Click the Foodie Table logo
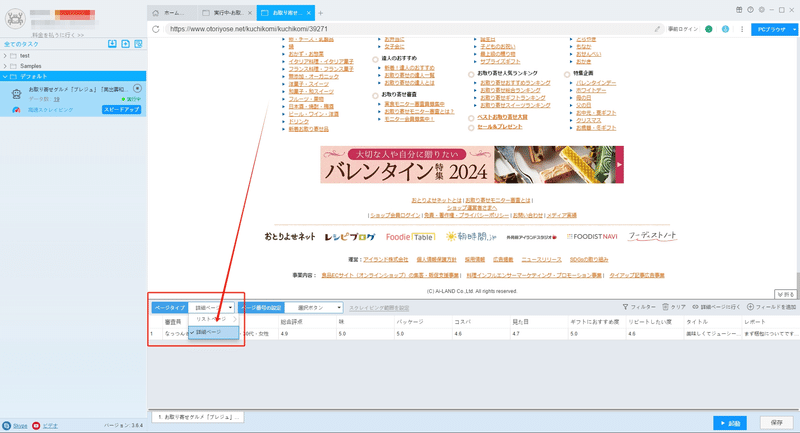Viewport: 800px width, 433px height. (410, 237)
